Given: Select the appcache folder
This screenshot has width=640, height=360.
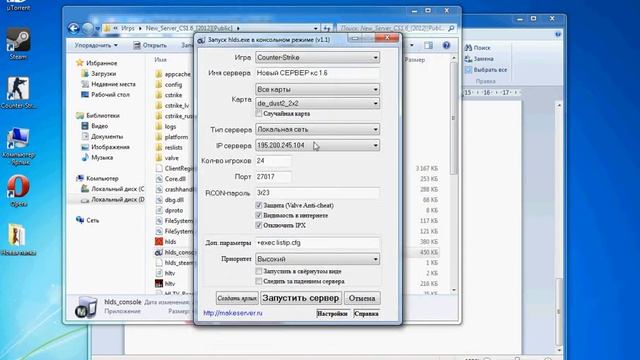Looking at the screenshot, I should 173,74.
